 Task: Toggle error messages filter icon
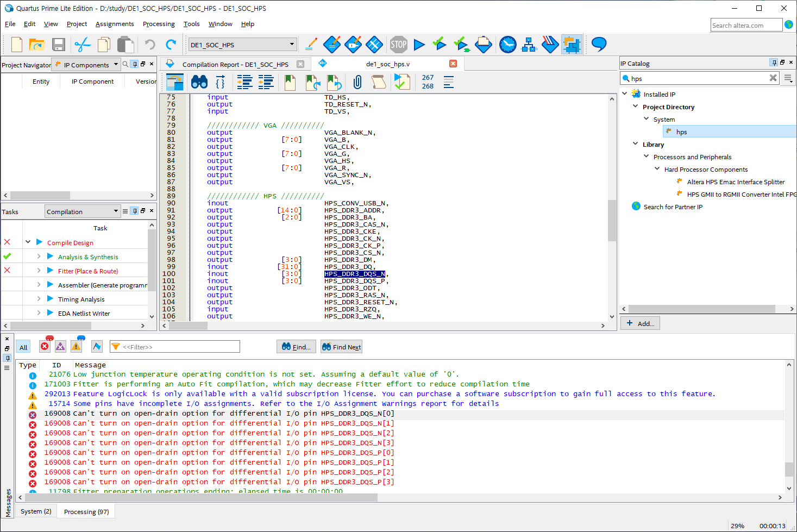(x=45, y=346)
